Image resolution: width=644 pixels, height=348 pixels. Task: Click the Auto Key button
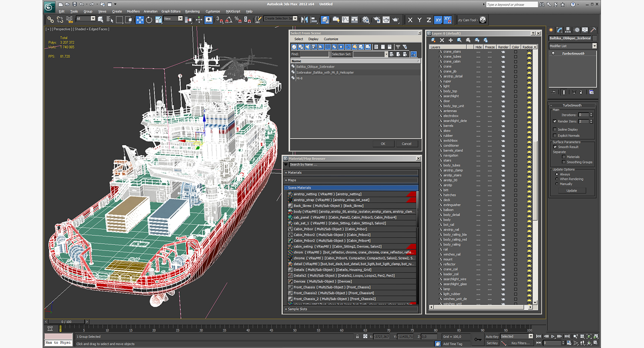coord(492,337)
